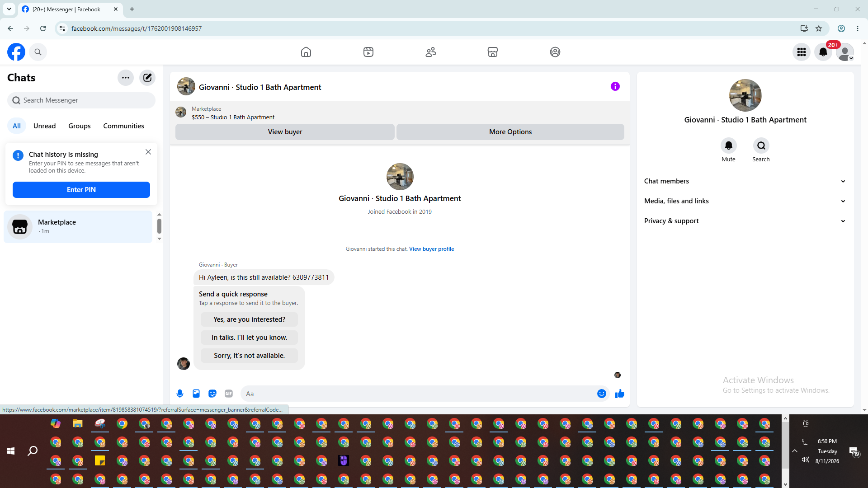Open Chats options three-dot menu

click(x=126, y=78)
